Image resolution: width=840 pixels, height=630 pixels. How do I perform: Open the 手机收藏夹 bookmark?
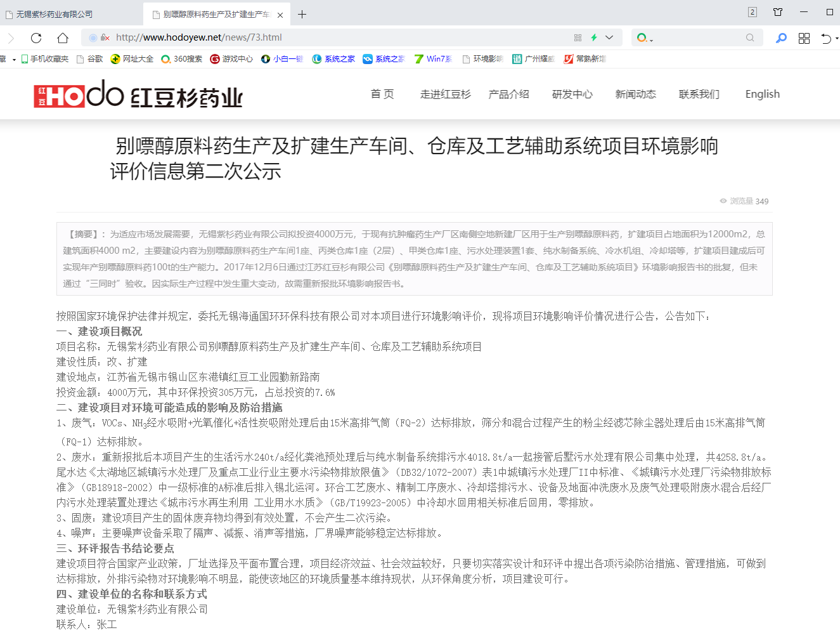pyautogui.click(x=45, y=59)
